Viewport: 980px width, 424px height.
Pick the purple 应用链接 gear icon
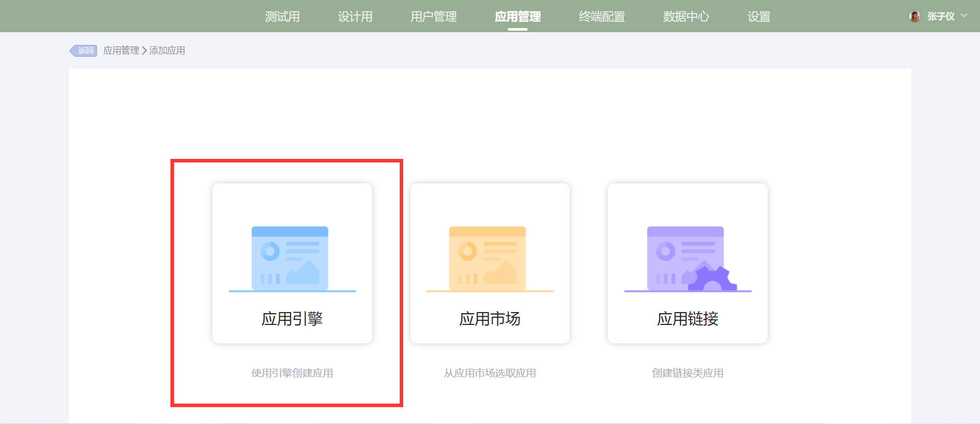click(688, 259)
